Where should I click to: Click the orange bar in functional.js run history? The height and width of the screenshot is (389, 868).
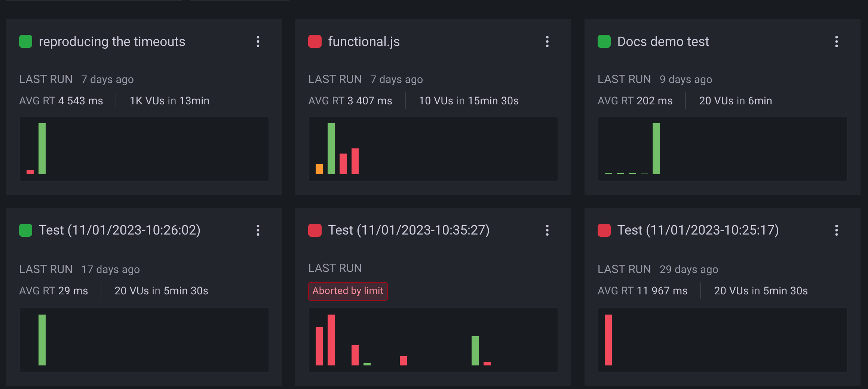pos(319,169)
